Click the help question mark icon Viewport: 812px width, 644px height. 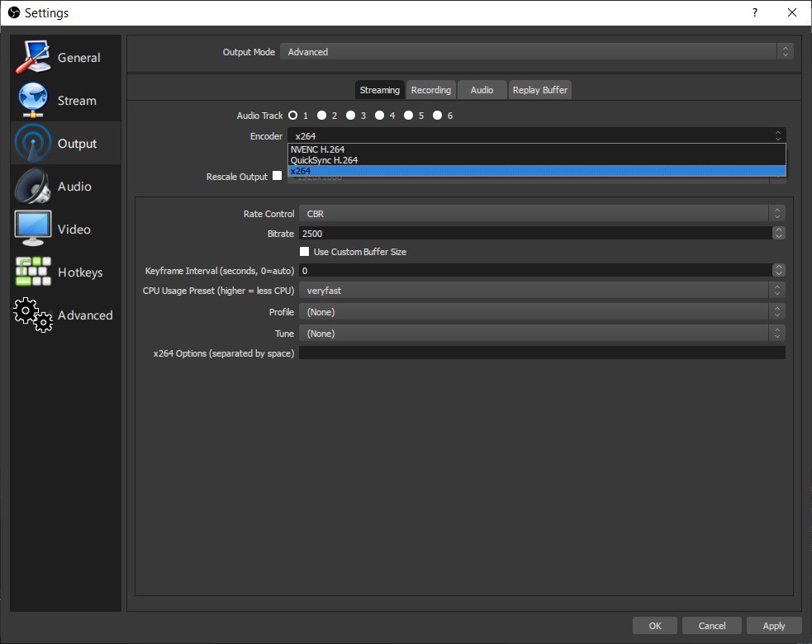point(754,13)
